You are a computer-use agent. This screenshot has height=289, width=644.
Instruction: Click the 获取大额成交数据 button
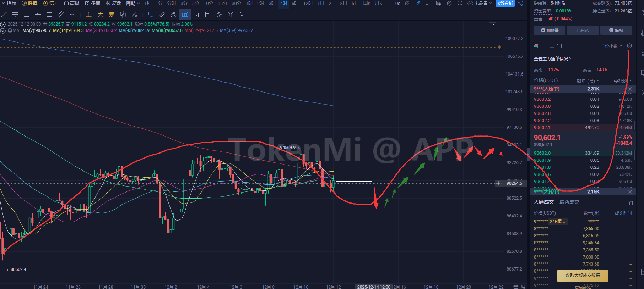(583, 276)
